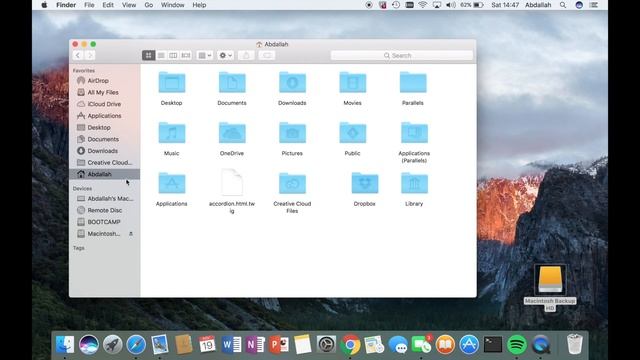This screenshot has width=640, height=360.
Task: Open the Help menu
Action: click(199, 5)
